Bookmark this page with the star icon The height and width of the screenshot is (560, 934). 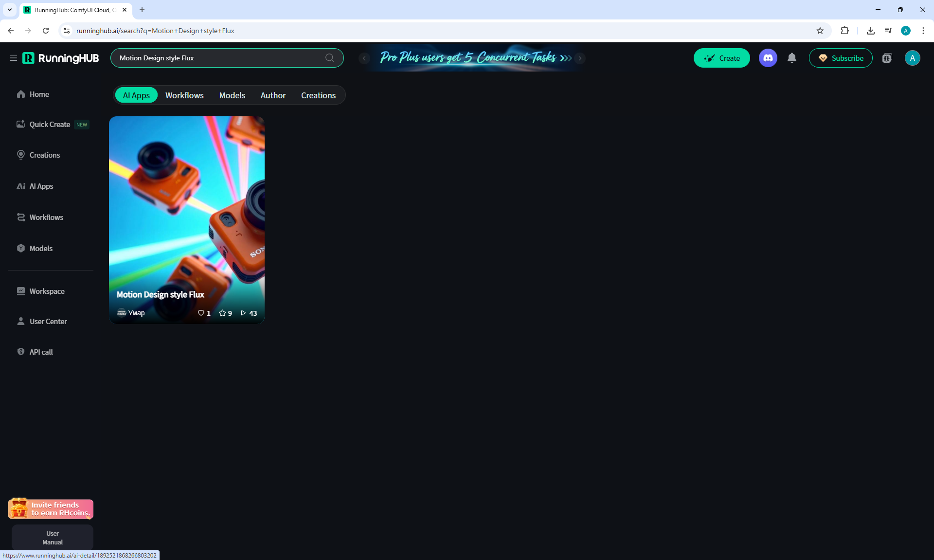820,31
